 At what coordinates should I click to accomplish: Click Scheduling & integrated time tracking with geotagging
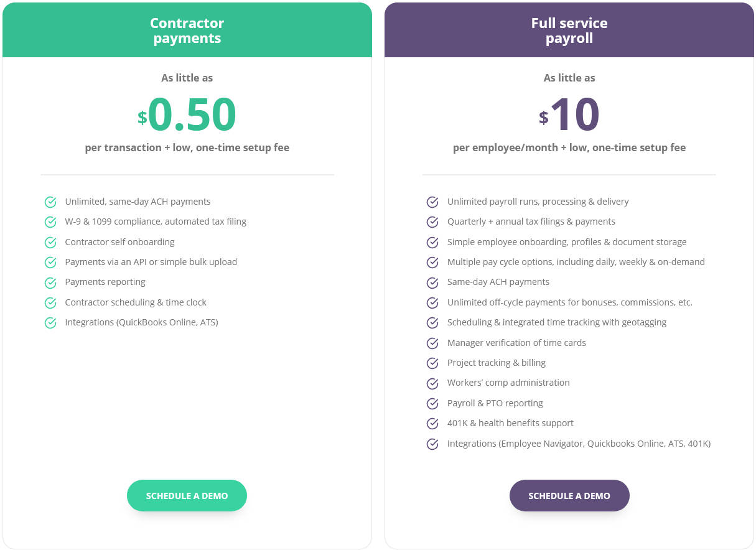(556, 322)
